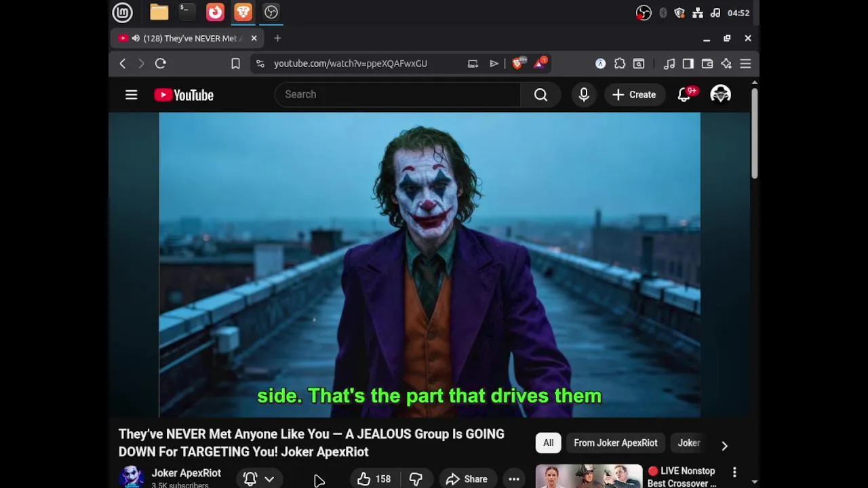Open the browser-tools icon beside the puzzle icon
Screen dimensions: 868x488
638,64
